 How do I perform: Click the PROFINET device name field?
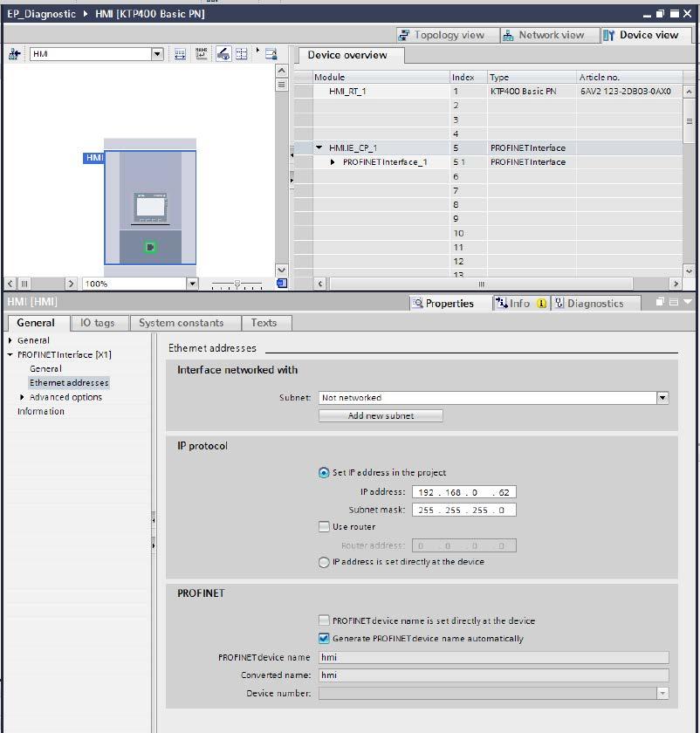click(494, 657)
